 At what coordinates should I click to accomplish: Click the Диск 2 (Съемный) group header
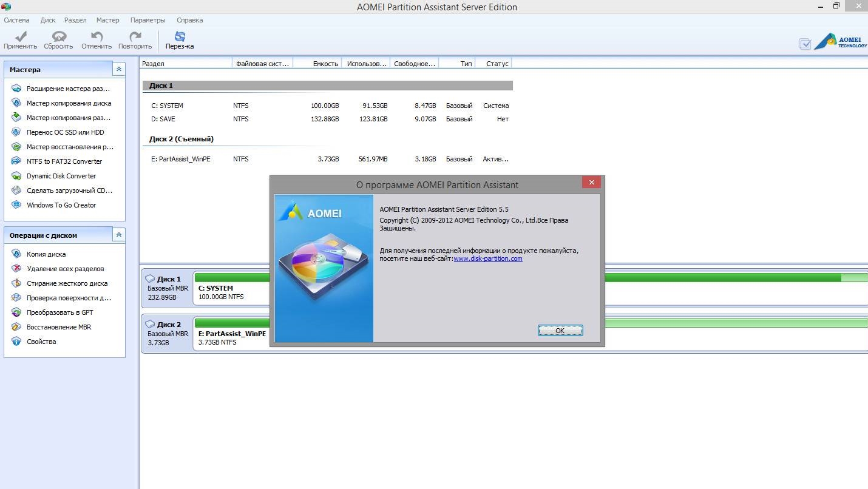coord(181,139)
